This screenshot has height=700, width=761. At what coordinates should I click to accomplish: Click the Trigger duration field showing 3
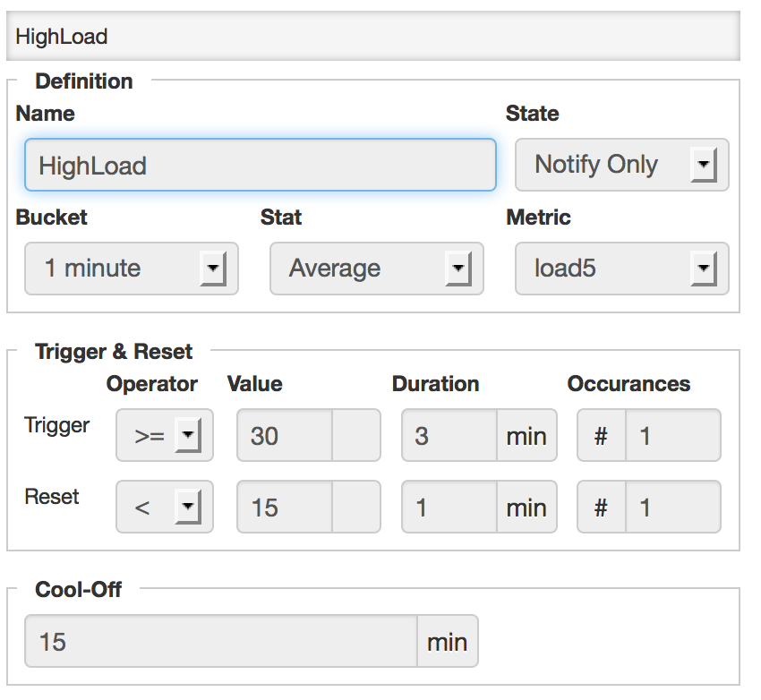(x=449, y=436)
